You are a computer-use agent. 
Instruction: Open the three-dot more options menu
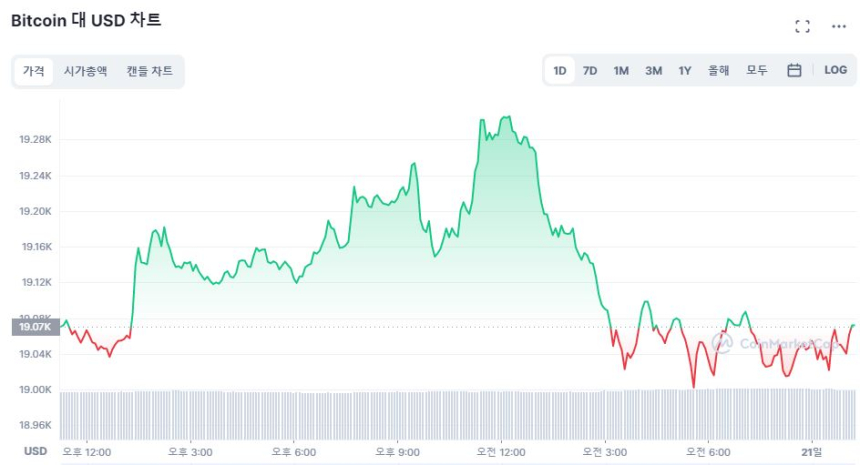click(839, 26)
